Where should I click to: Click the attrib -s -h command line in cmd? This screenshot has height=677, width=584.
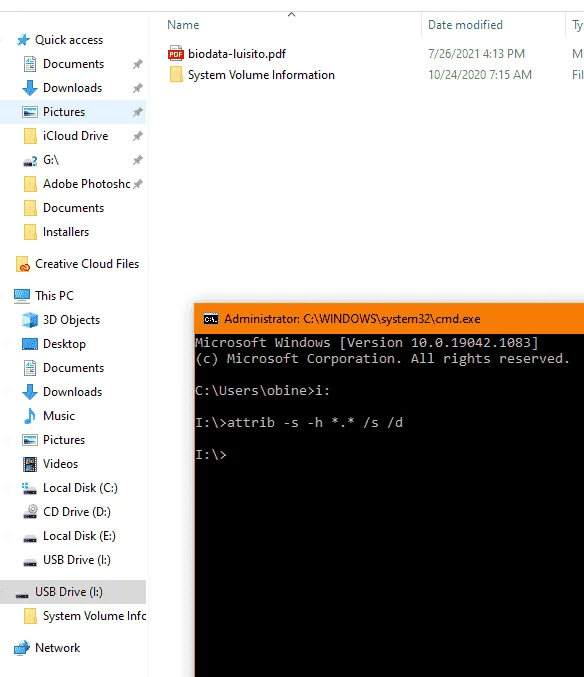click(299, 422)
